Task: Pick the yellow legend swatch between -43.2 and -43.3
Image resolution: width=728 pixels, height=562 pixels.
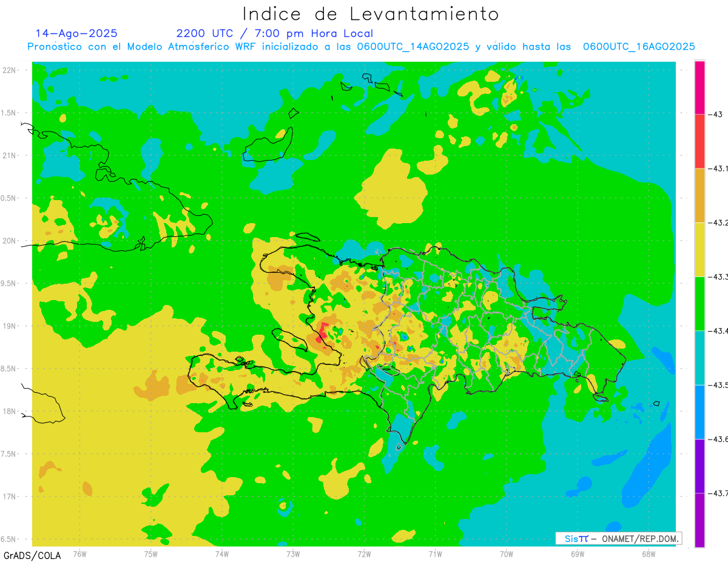Action: point(699,249)
